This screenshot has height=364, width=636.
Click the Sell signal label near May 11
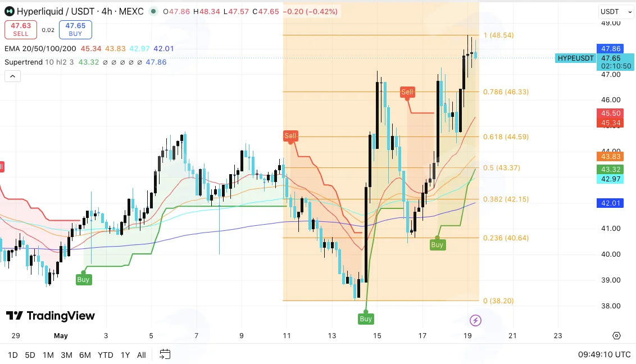click(x=290, y=136)
